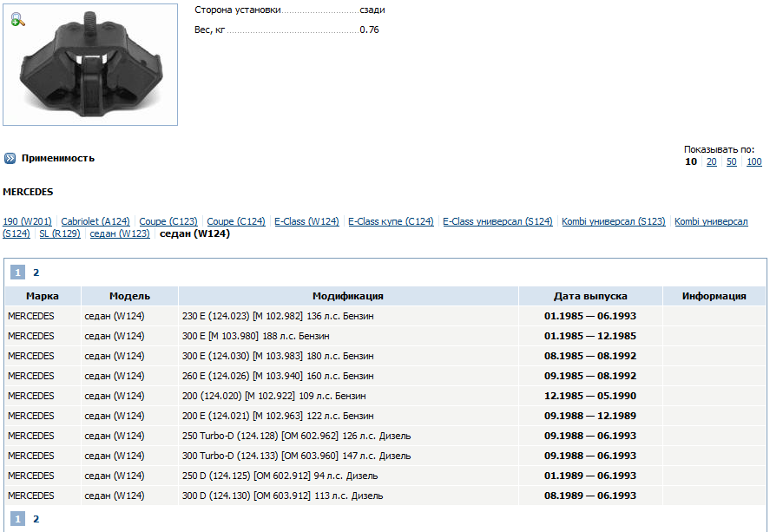Open the engine mount product thumbnail
Image resolution: width=770 pixels, height=532 pixels.
[x=90, y=65]
